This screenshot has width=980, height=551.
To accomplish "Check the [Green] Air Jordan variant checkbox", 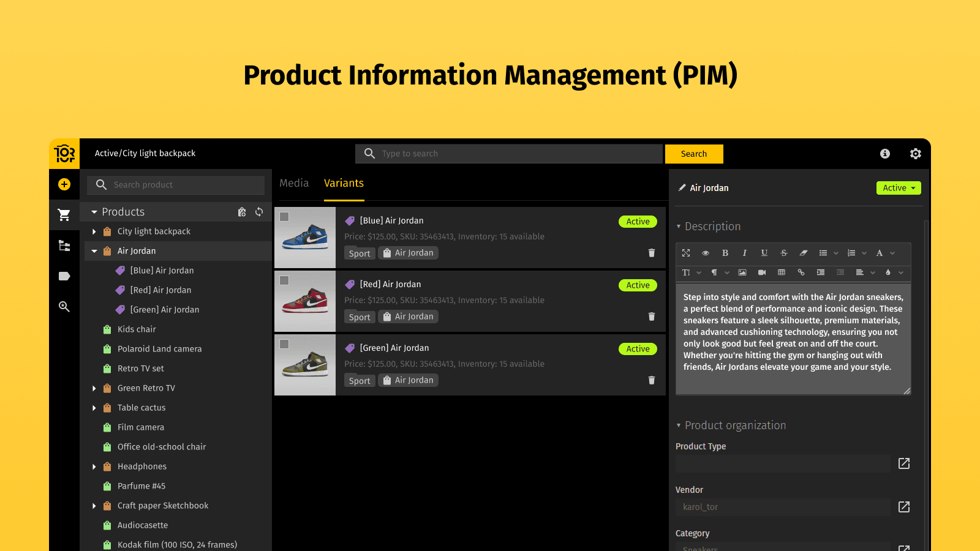I will (x=284, y=344).
